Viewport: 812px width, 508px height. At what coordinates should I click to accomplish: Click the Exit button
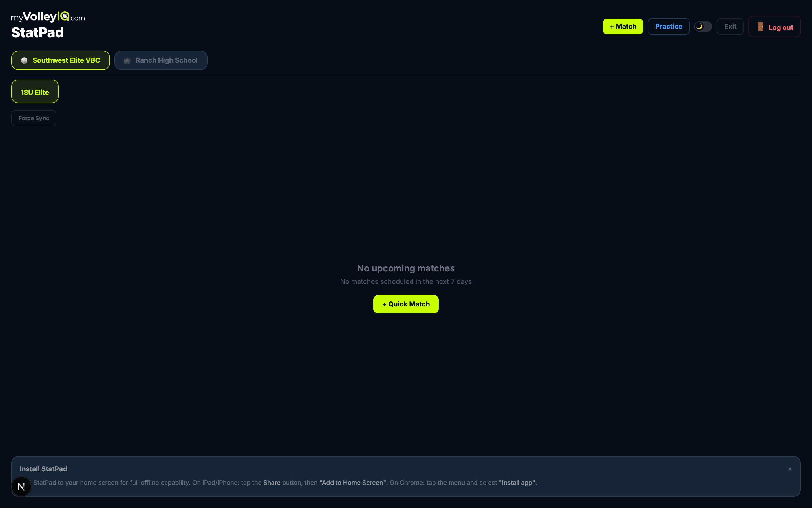coord(730,27)
